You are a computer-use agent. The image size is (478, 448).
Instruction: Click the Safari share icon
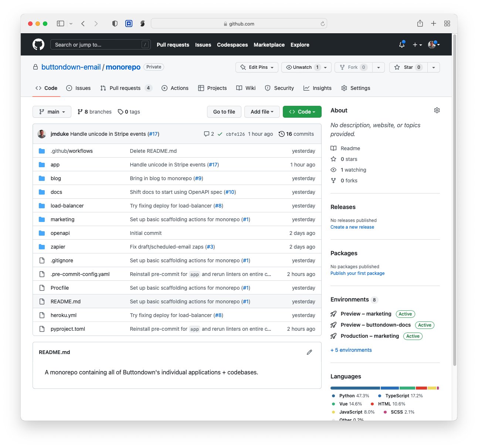(x=420, y=23)
